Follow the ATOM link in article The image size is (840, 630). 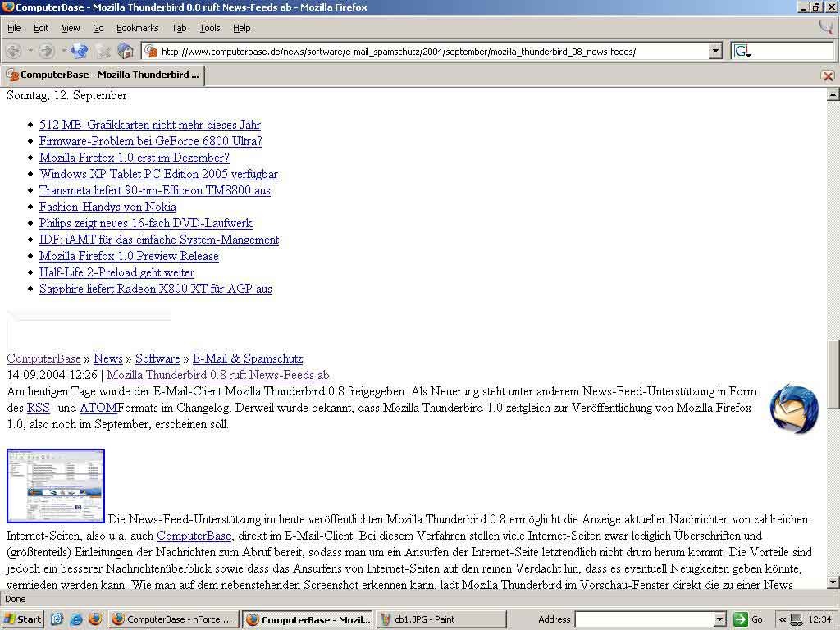98,409
